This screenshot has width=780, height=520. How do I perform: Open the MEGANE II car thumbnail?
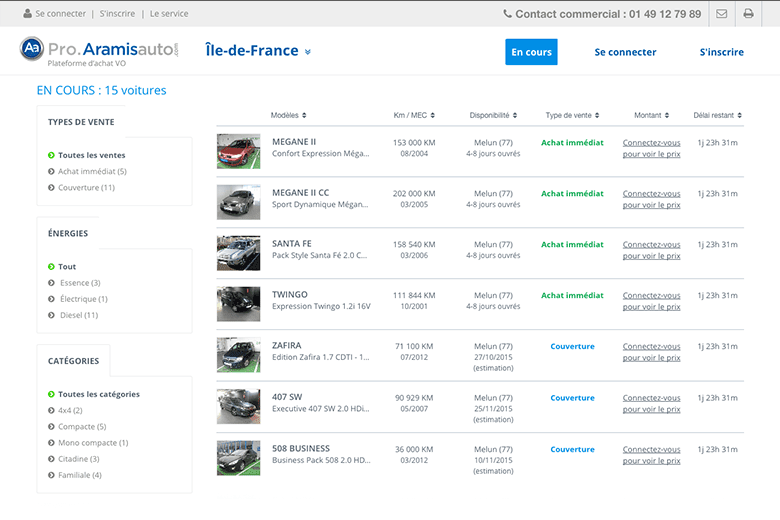(x=238, y=151)
